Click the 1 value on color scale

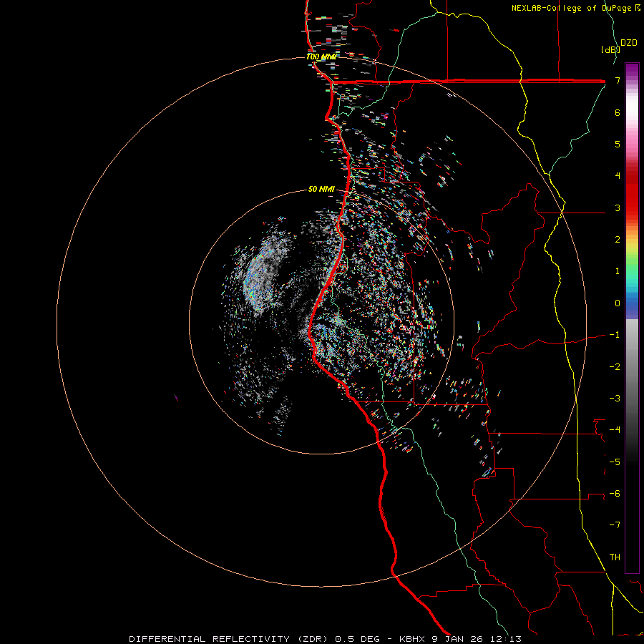618,271
